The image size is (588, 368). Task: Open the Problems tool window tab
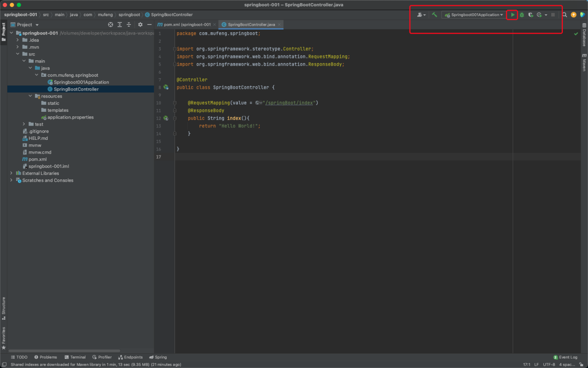(45, 357)
